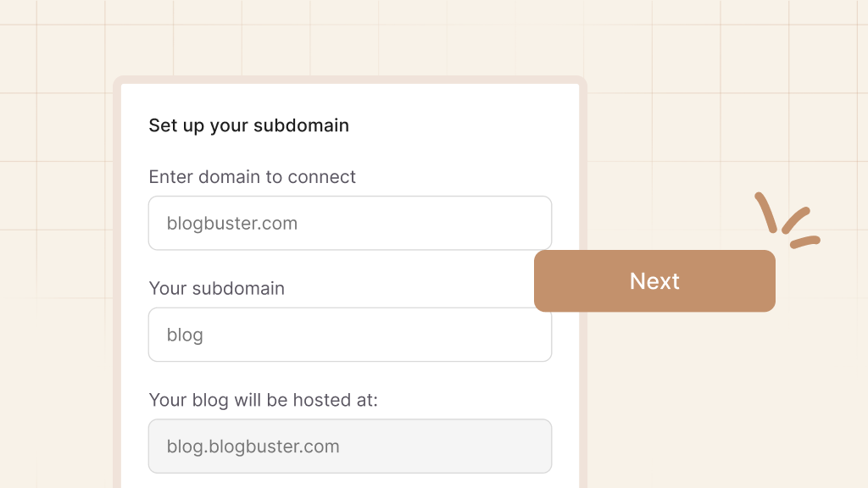
Task: Click the 'Set up your subdomain' heading
Action: coord(248,125)
